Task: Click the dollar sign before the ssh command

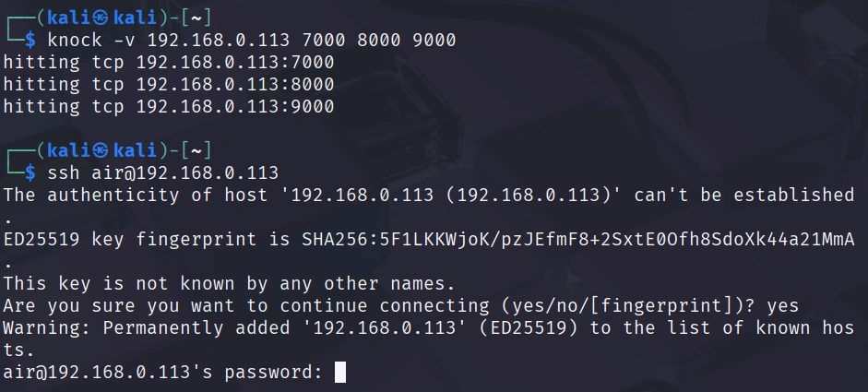Action: [30, 172]
